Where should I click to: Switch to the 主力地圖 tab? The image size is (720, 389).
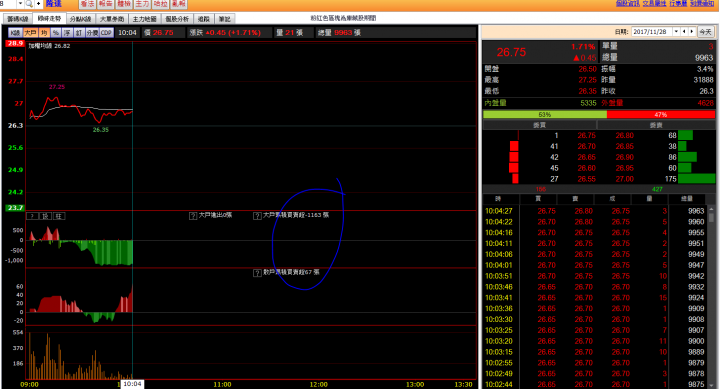coord(144,19)
